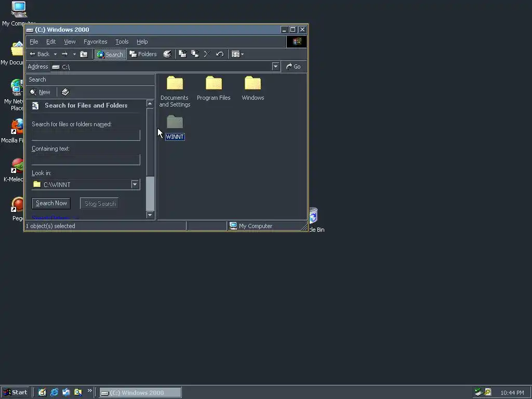Expand the Address bar dropdown
Viewport: 532px width, 399px height.
275,66
